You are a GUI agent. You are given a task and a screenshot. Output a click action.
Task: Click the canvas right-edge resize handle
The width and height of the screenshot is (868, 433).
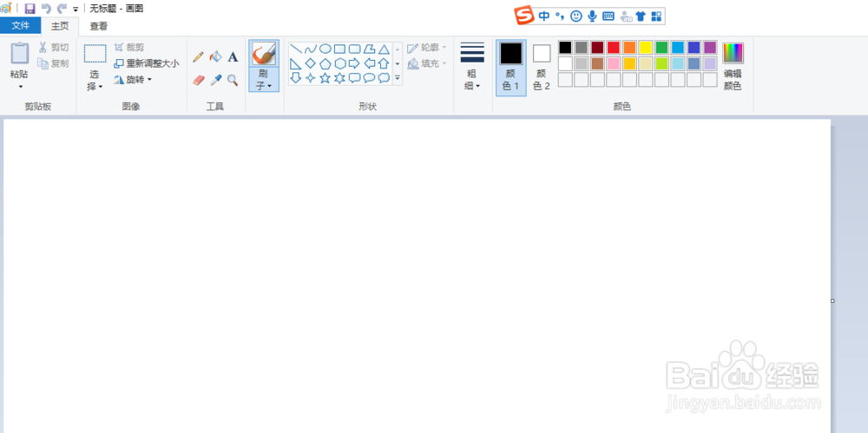(832, 300)
